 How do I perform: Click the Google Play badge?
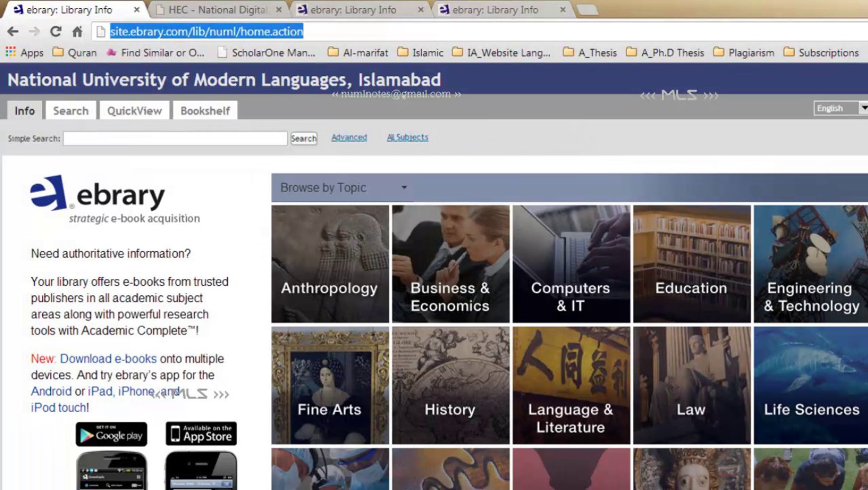[111, 435]
